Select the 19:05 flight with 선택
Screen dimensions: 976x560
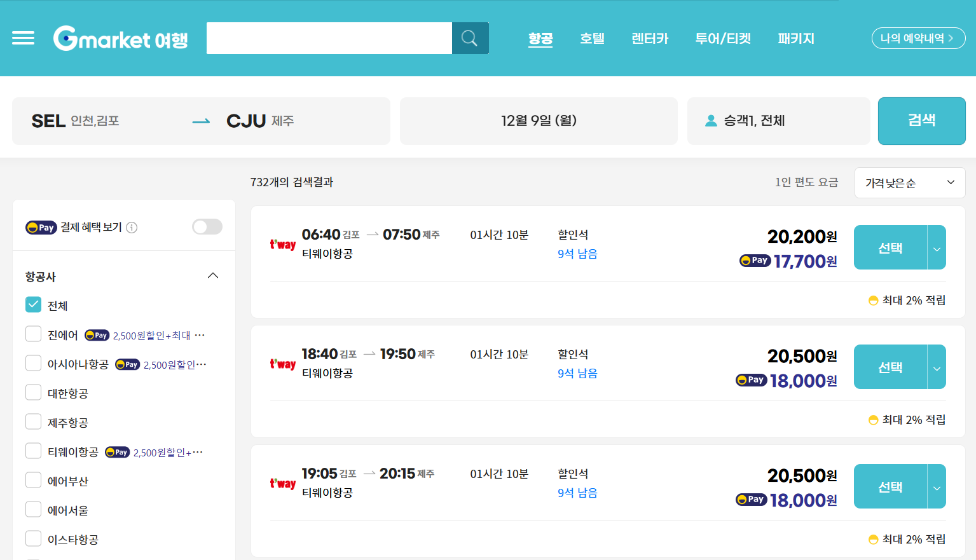890,486
